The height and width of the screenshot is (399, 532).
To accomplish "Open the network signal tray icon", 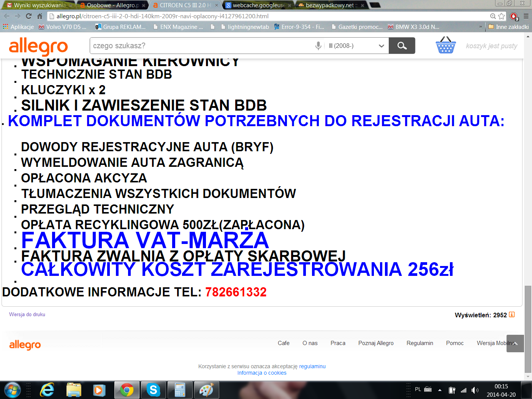I will click(464, 390).
